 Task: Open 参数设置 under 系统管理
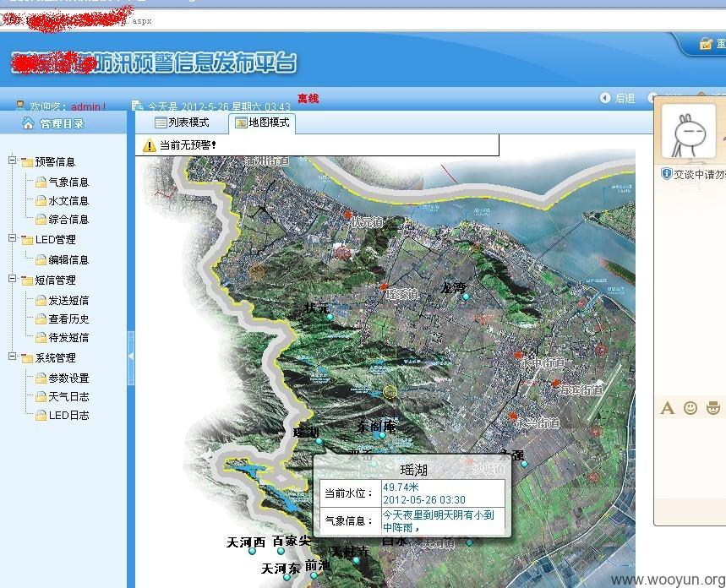pos(68,378)
